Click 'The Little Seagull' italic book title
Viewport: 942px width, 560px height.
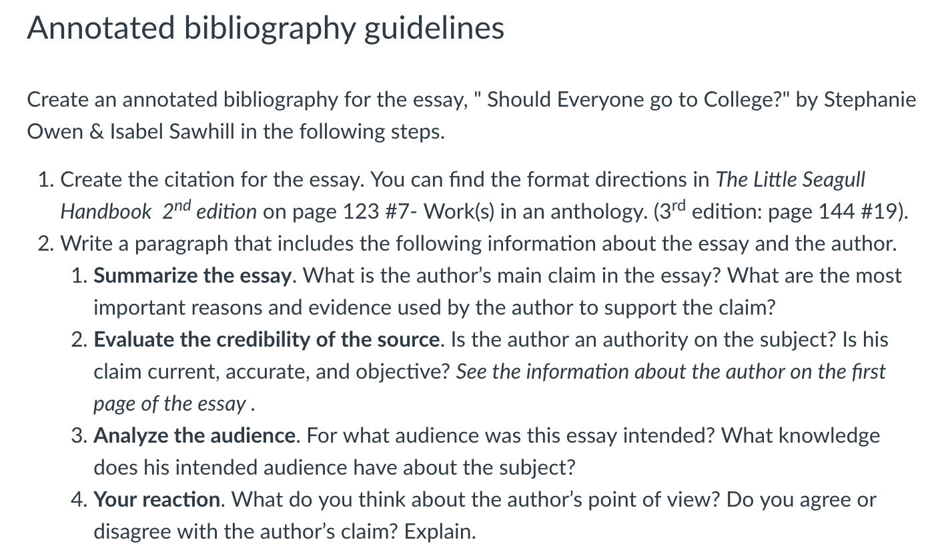tap(791, 180)
